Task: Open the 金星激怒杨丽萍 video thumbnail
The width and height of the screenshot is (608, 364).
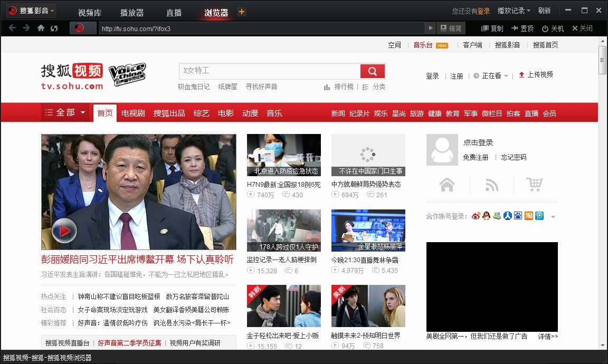Action: coord(368,231)
